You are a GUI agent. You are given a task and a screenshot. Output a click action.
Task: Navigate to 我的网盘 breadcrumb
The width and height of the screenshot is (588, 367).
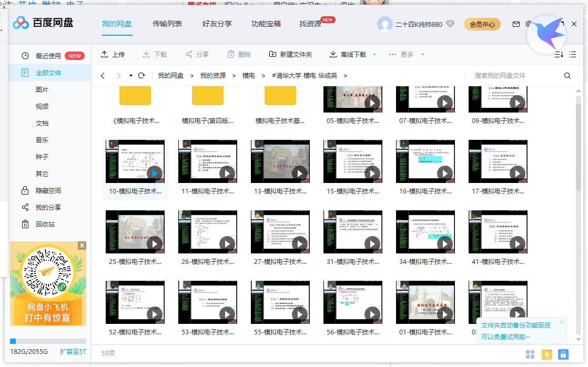point(170,76)
